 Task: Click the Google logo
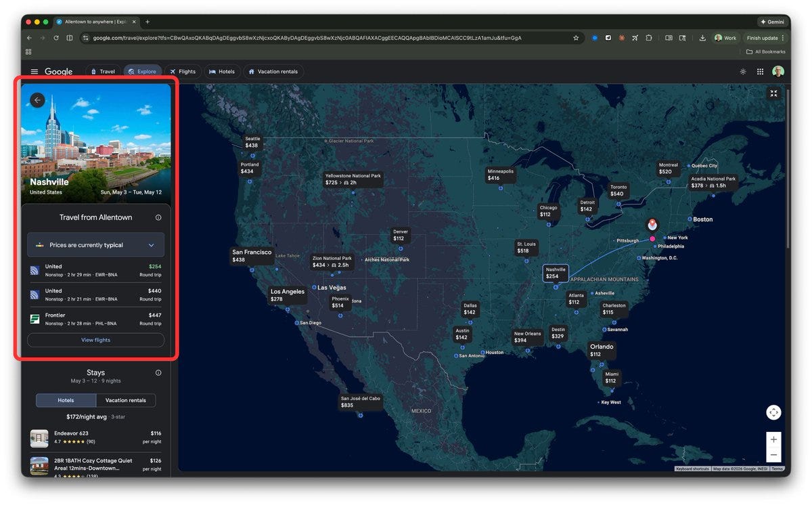tap(59, 72)
